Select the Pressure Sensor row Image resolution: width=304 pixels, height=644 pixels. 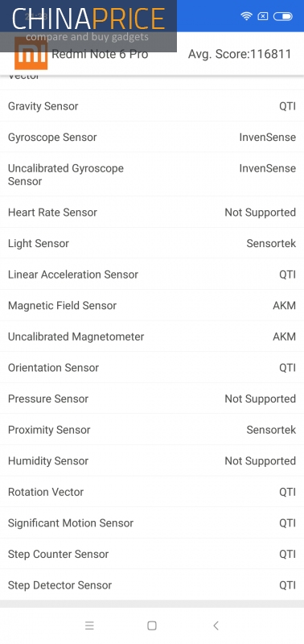coord(152,398)
